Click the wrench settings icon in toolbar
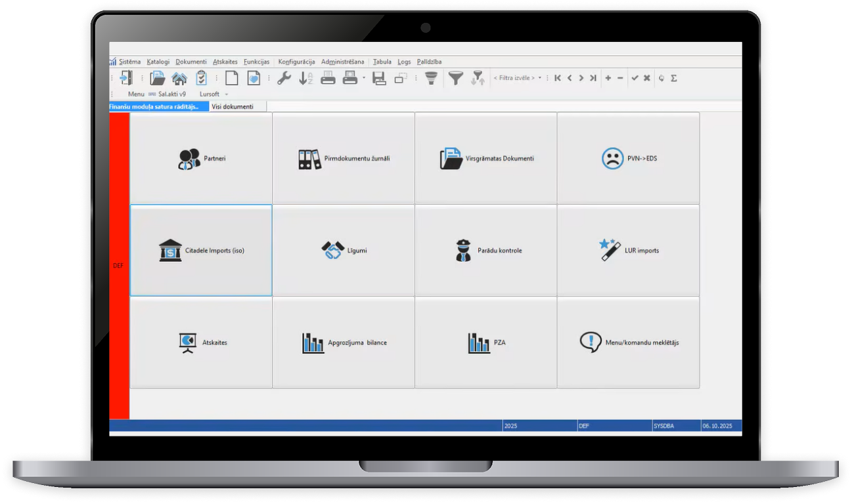 284,78
